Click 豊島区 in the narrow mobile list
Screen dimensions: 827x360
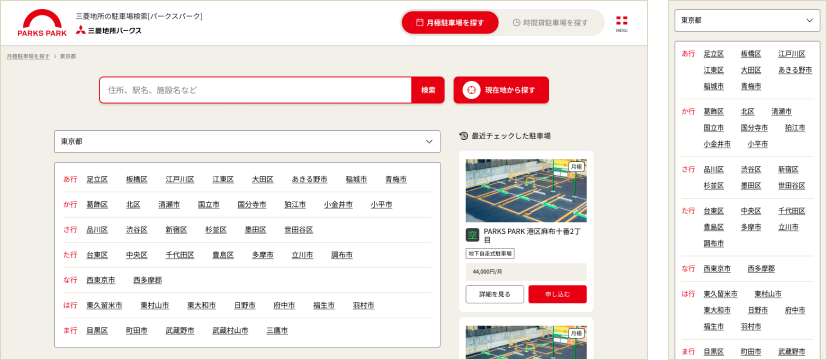(x=714, y=227)
